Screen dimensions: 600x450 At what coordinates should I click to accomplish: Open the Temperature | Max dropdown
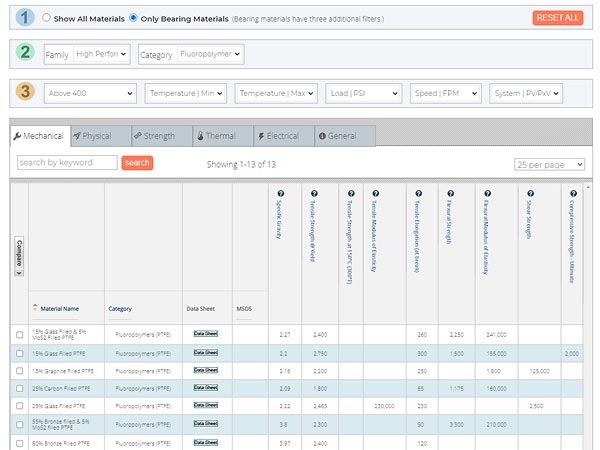(x=276, y=93)
